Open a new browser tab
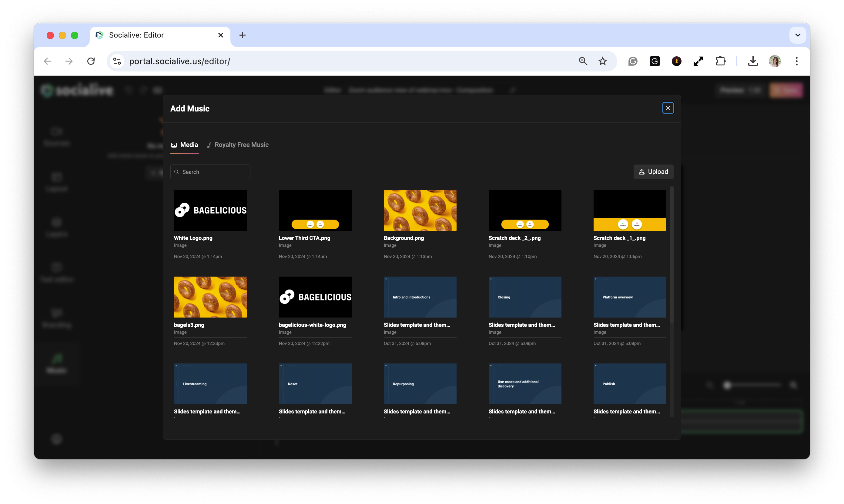Screen dimensions: 844x504 point(242,35)
